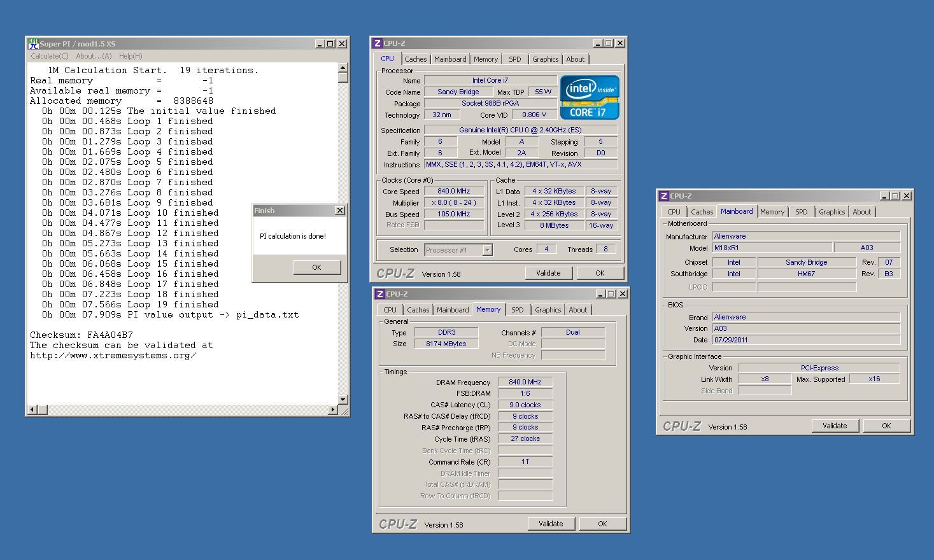Image resolution: width=934 pixels, height=560 pixels.
Task: Click the Level 3 cache 8 MBytes value
Action: (555, 225)
